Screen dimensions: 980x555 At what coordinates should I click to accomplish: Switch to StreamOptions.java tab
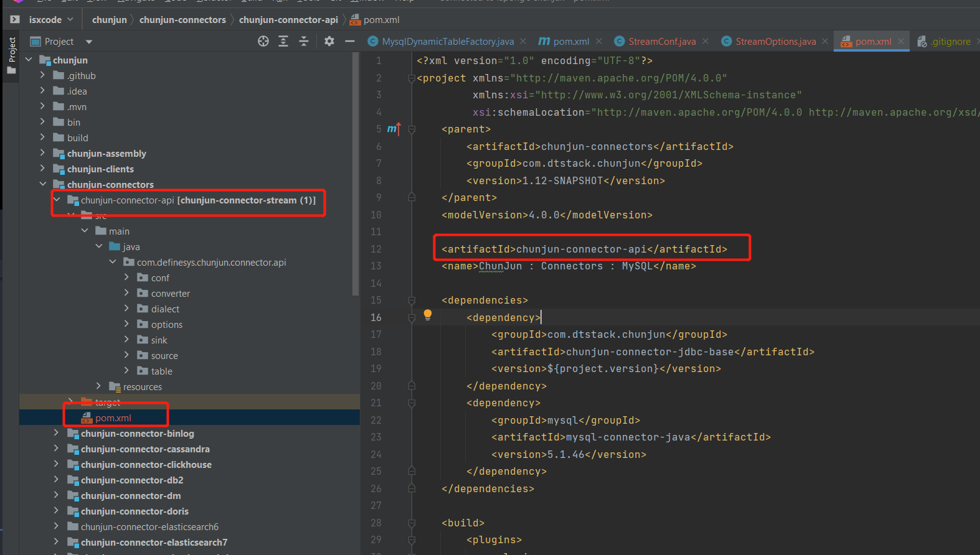point(775,42)
